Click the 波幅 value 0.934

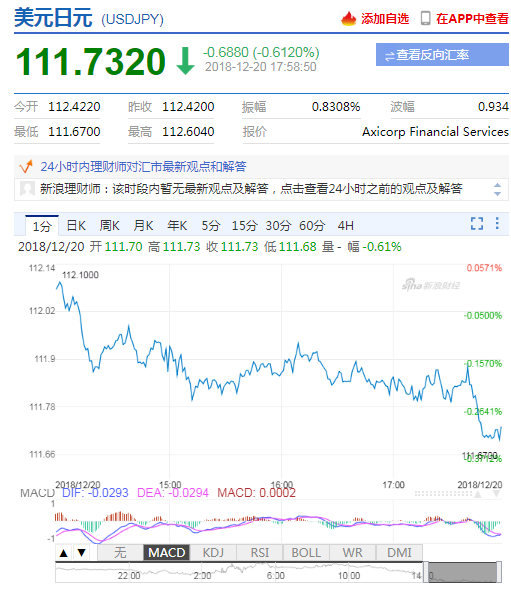click(493, 107)
